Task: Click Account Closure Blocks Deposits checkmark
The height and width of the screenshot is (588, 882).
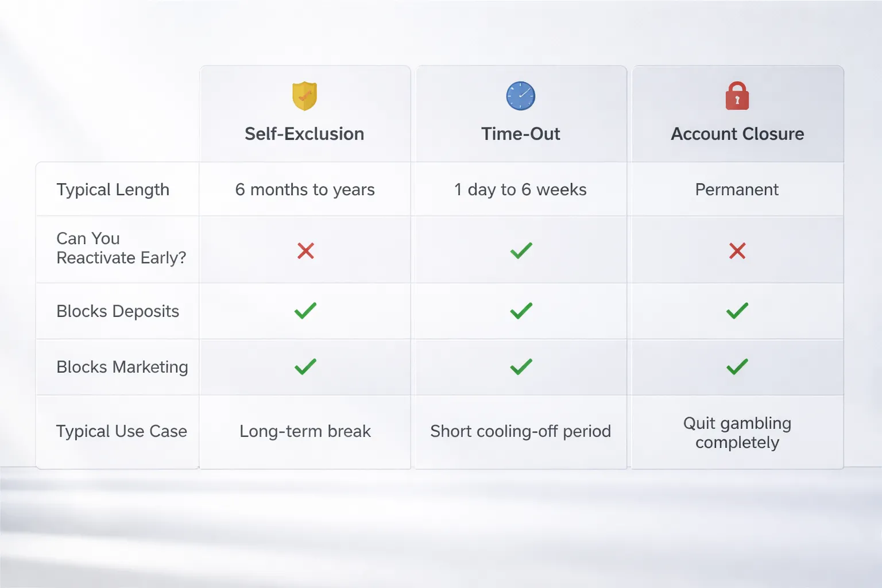Action: point(737,311)
